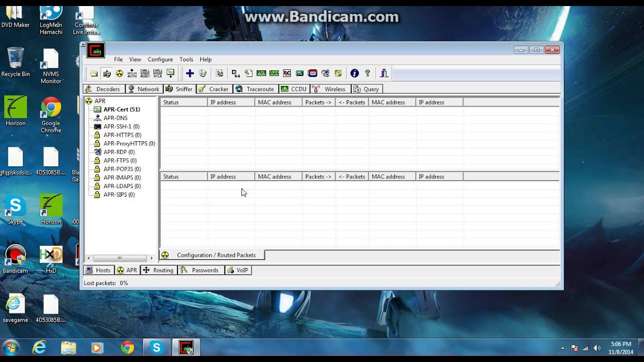Click the Chall Spoof NTLM toolbar icon
This screenshot has height=362, width=644.
(157, 73)
